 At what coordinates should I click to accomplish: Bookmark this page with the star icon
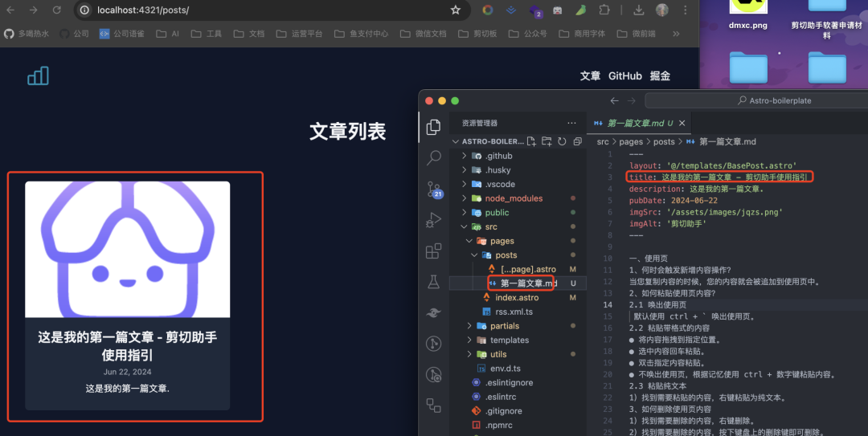coord(456,10)
